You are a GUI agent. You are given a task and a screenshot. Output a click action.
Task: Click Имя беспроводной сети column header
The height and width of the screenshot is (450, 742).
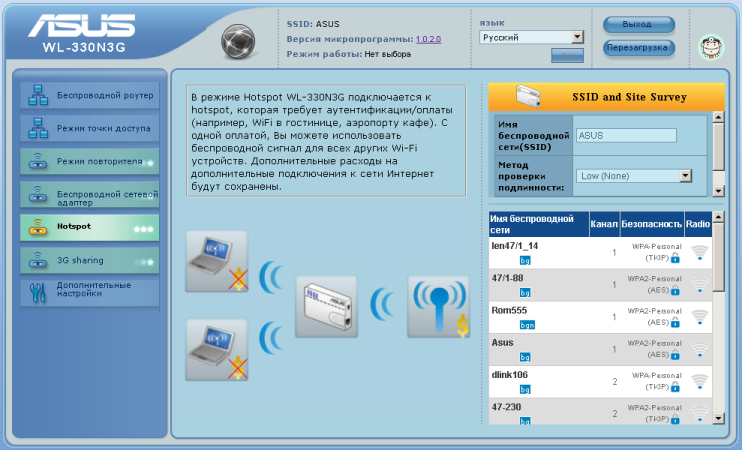(x=539, y=224)
